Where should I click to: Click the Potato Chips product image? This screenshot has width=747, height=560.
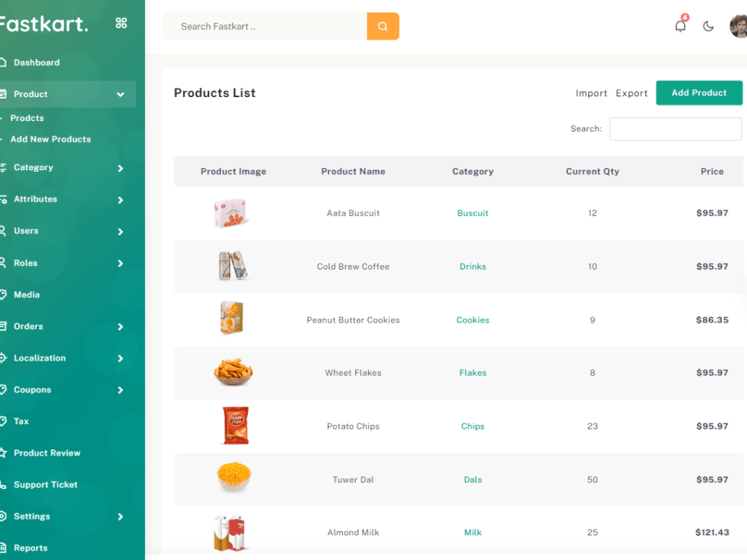click(x=236, y=426)
